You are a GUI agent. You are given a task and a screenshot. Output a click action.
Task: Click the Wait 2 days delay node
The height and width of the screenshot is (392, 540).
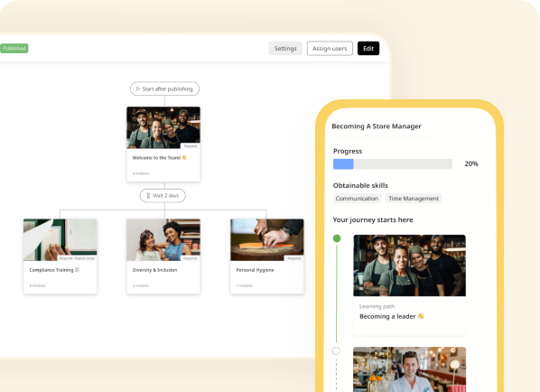[163, 196]
